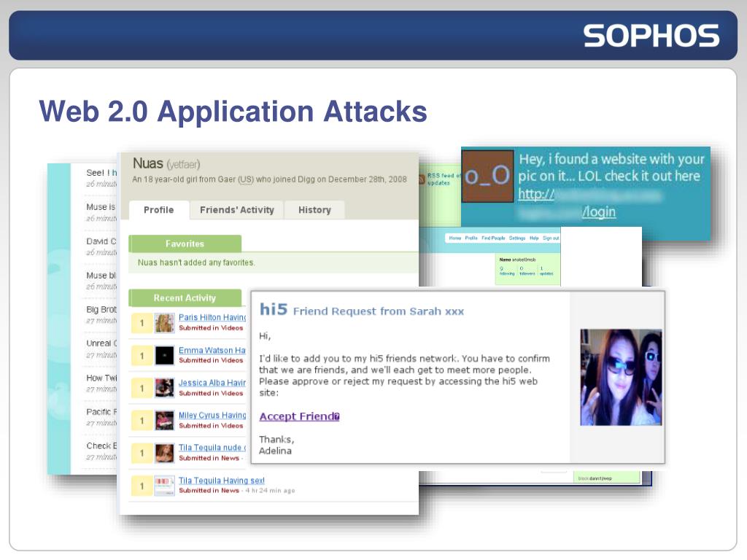
Task: Open the Emma Watson submission link
Action: [x=212, y=350]
